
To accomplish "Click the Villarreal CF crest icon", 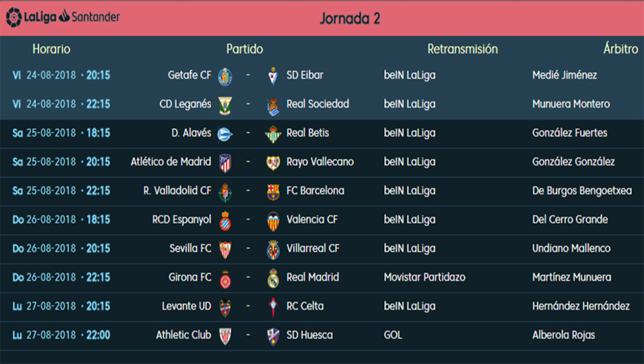I will coord(273,250).
